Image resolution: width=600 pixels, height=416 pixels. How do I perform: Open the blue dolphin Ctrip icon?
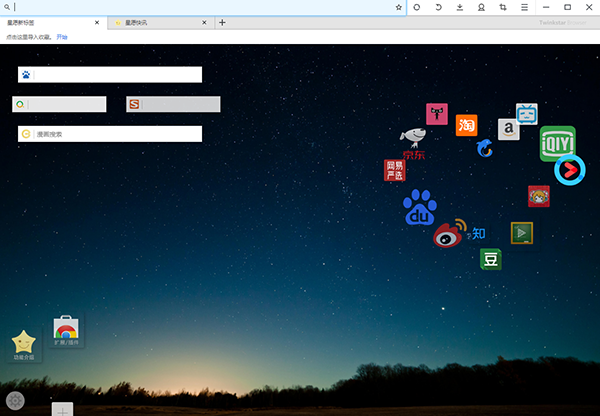[484, 148]
